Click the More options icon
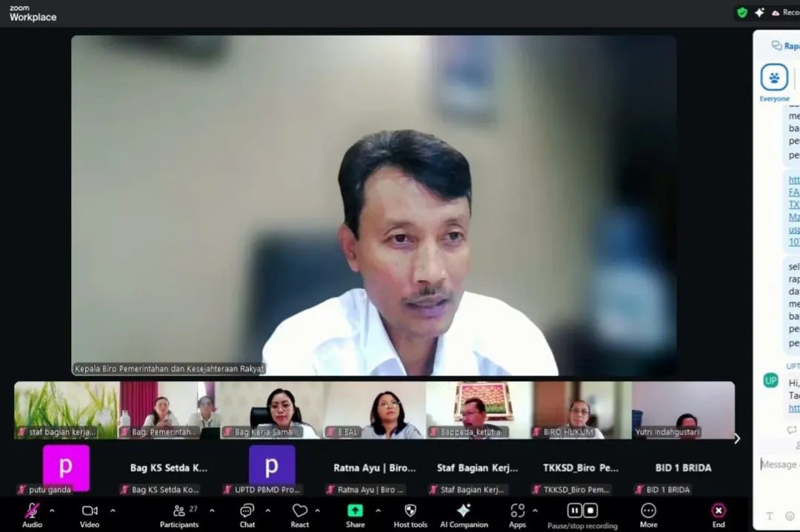This screenshot has width=800, height=532. click(x=648, y=511)
